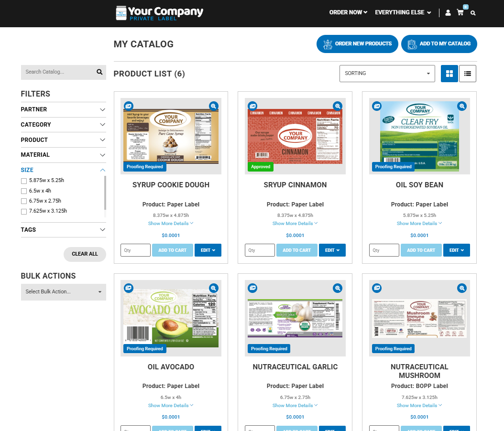This screenshot has width=504, height=431.
Task: Open header search magnifier icon
Action: (x=473, y=13)
